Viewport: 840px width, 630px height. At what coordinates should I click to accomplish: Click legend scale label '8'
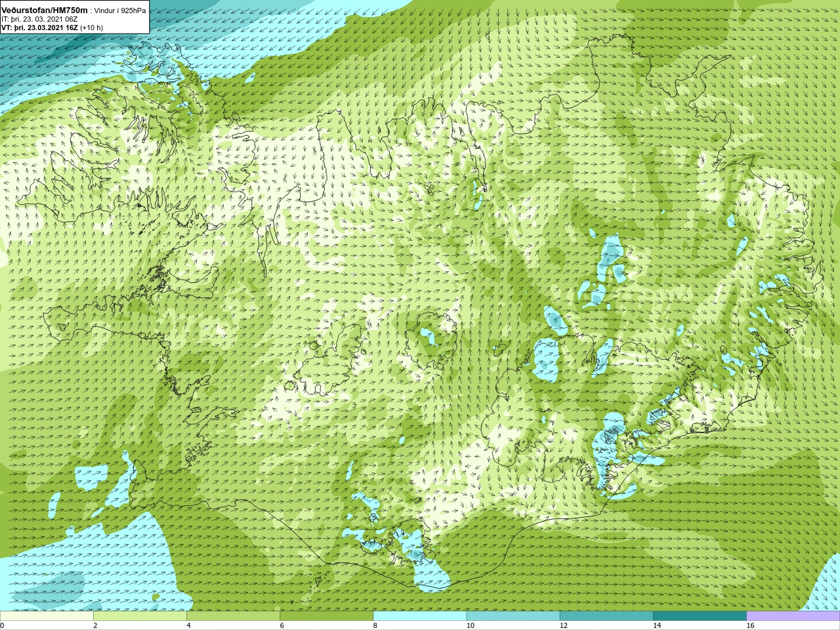point(375,625)
